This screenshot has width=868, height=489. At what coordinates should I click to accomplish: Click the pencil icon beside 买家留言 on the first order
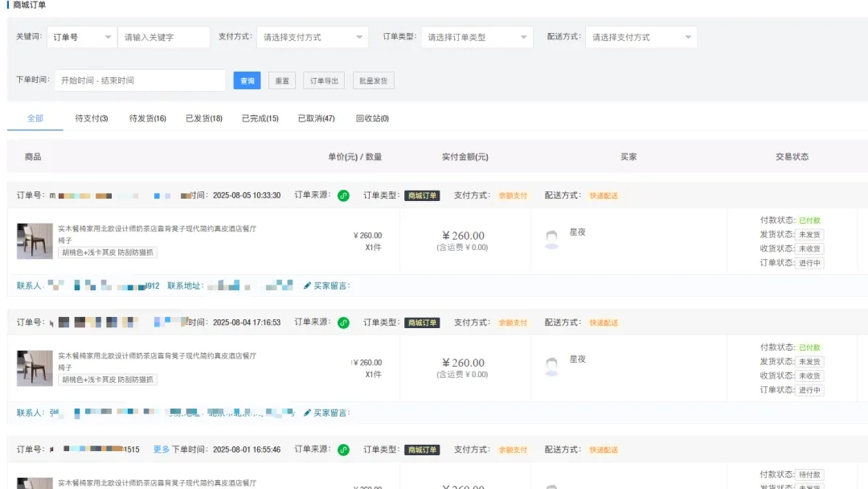[x=309, y=286]
